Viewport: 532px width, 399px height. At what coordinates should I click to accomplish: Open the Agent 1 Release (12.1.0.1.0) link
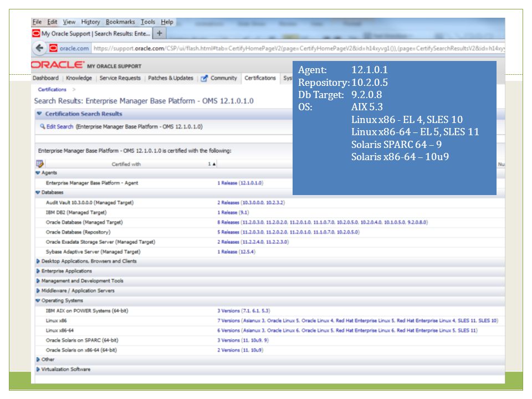[x=240, y=183]
